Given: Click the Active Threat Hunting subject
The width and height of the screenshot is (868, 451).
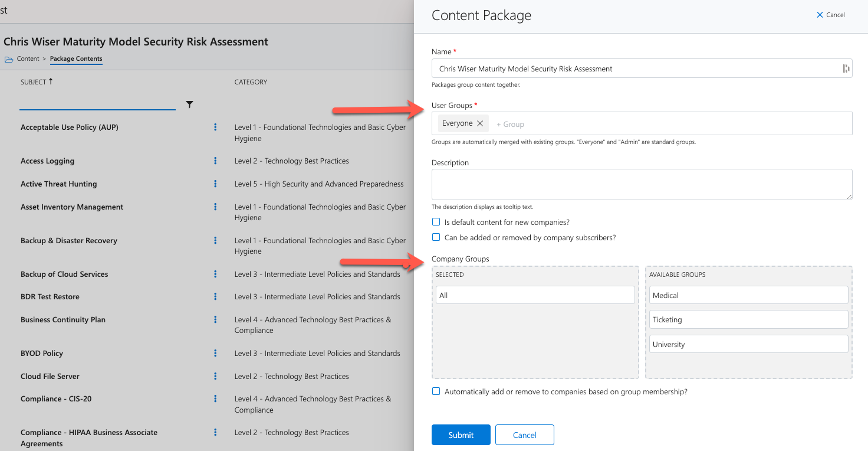Looking at the screenshot, I should coord(58,184).
